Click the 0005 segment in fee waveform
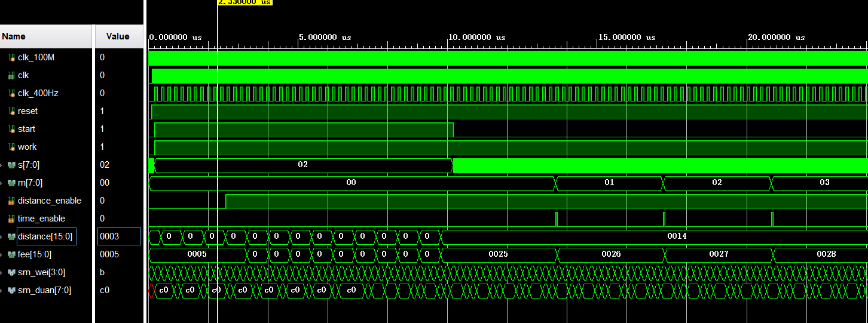The image size is (868, 323). click(197, 254)
